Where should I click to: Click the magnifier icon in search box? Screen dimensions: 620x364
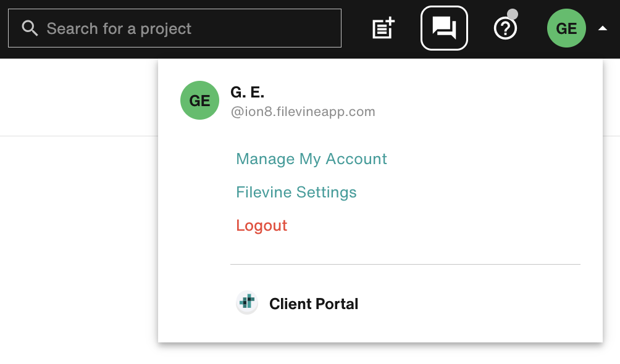[x=29, y=28]
